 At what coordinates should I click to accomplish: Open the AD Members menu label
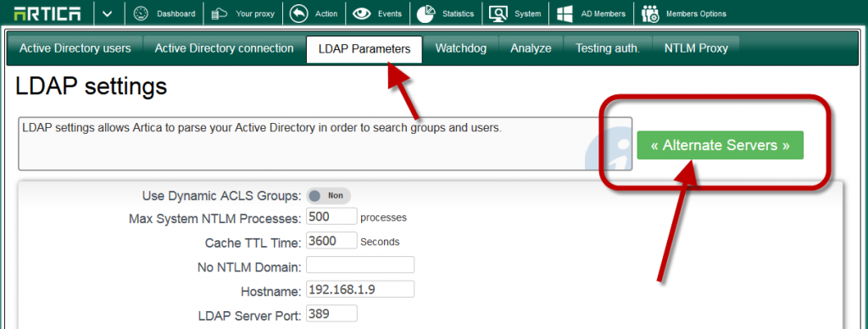tap(603, 14)
